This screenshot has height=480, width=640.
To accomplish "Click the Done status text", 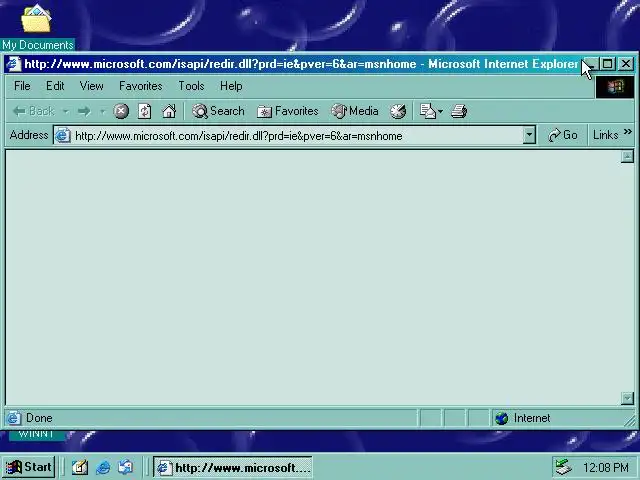I will [39, 418].
